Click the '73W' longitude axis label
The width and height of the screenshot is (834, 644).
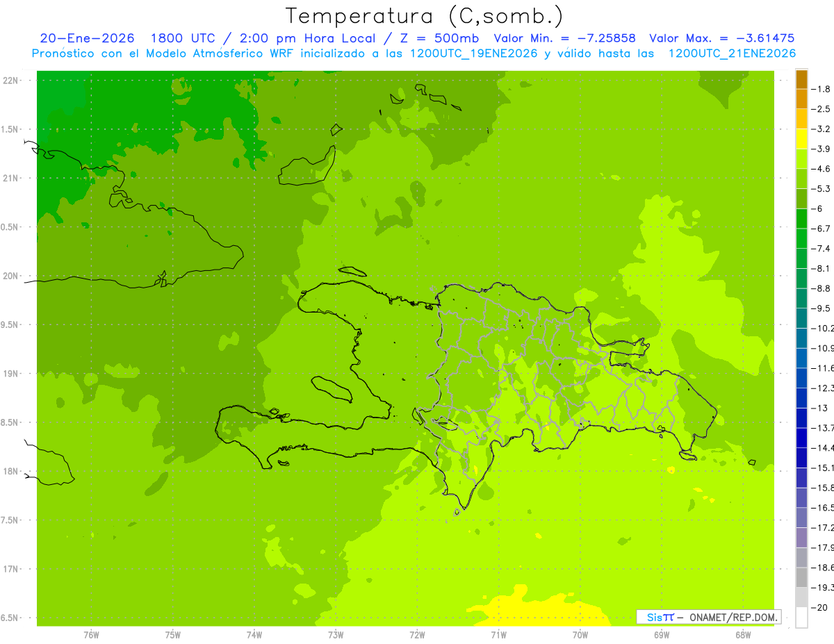(x=336, y=635)
